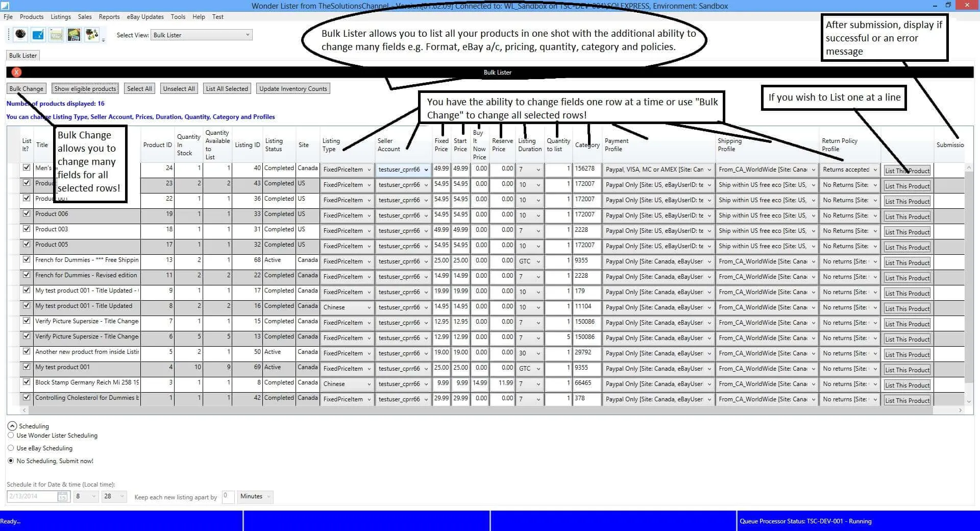This screenshot has width=980, height=531.
Task: Click the blue checkmark toolbar icon
Action: 38,34
